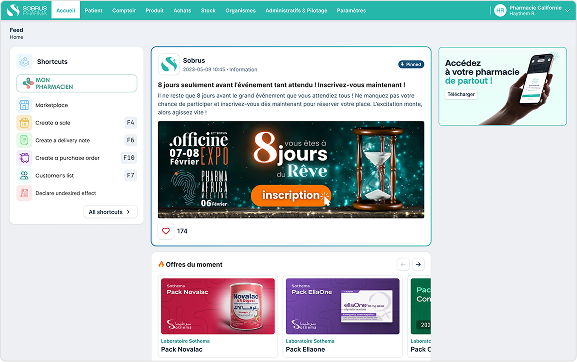The height and width of the screenshot is (362, 577).
Task: Open the Paramètres menu
Action: pyautogui.click(x=351, y=10)
